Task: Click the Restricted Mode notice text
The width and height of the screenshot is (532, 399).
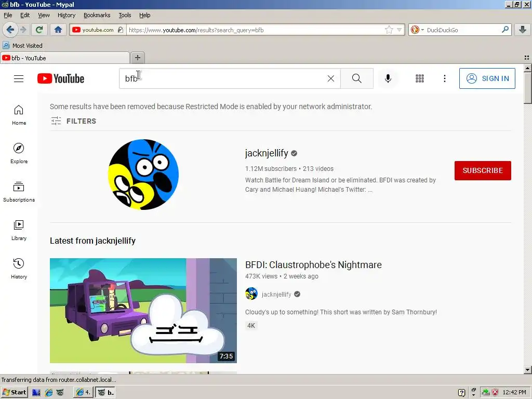Action: click(211, 107)
